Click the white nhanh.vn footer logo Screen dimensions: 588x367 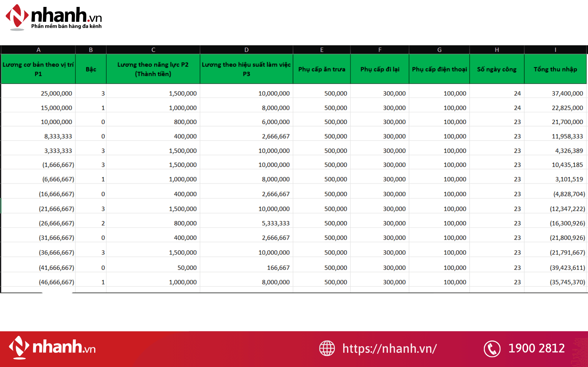52,347
